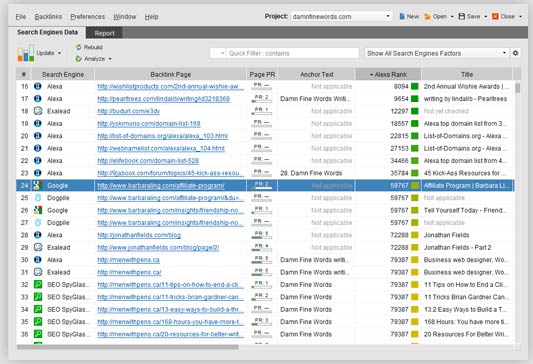This screenshot has width=533, height=364.
Task: Open the jonathanfields.com/blog link in row 28
Action: pyautogui.click(x=139, y=235)
